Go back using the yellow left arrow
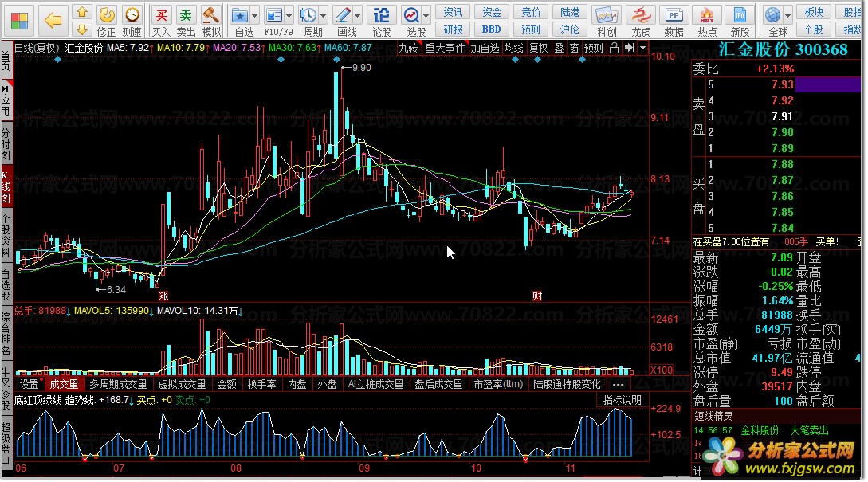 (53, 21)
